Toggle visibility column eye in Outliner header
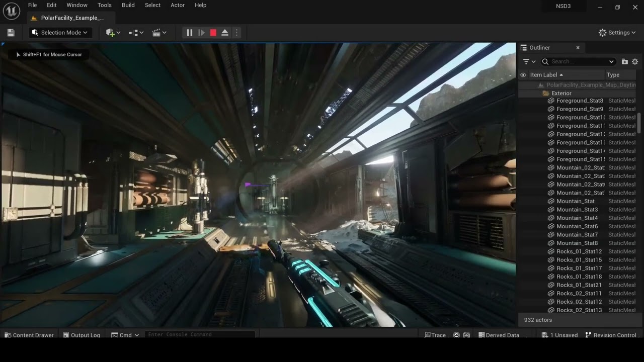The width and height of the screenshot is (644, 362). (x=523, y=75)
